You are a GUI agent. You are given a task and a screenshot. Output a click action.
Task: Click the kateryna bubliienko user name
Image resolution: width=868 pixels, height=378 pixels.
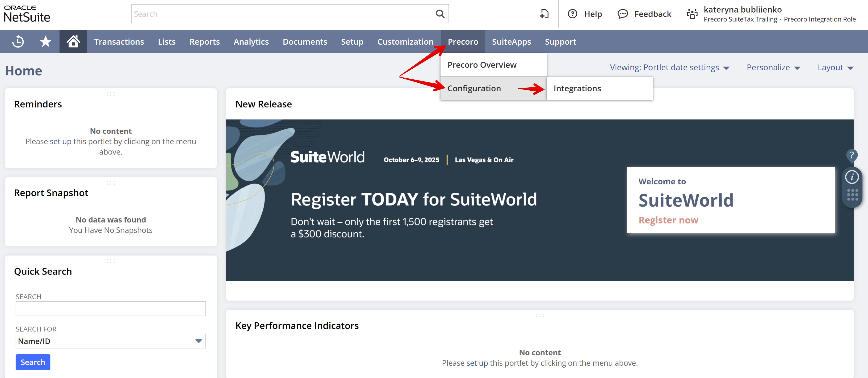coord(742,9)
